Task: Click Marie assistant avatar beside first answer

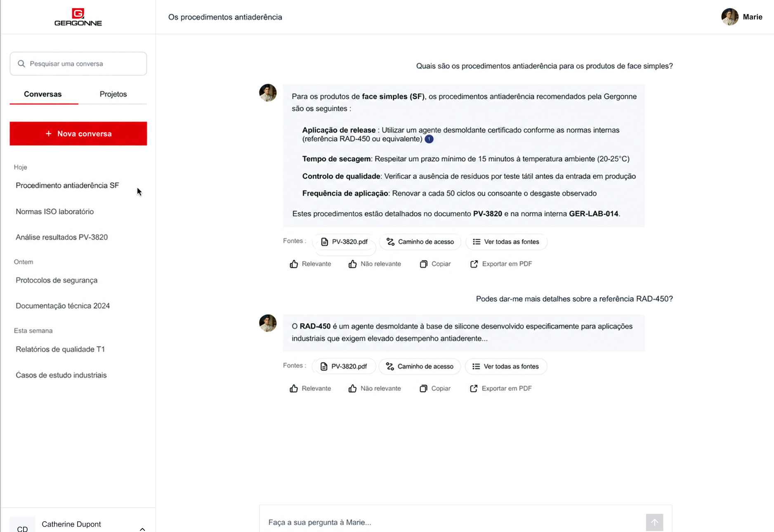Action: (x=268, y=93)
